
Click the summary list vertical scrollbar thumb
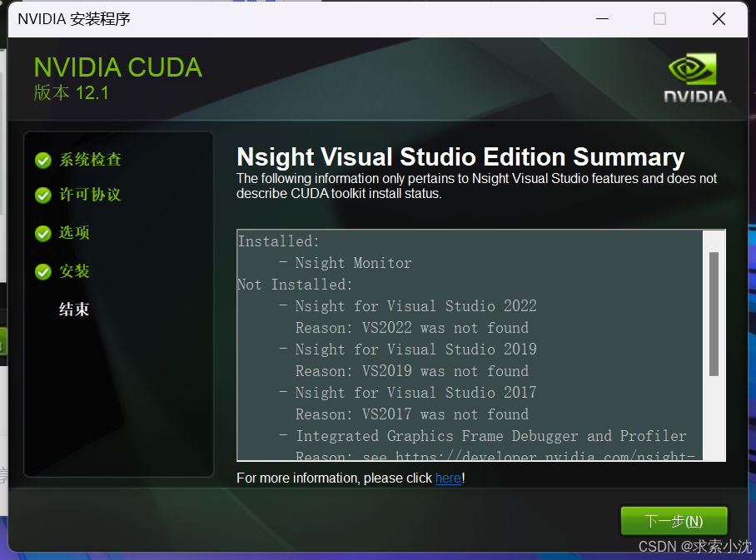tap(714, 314)
